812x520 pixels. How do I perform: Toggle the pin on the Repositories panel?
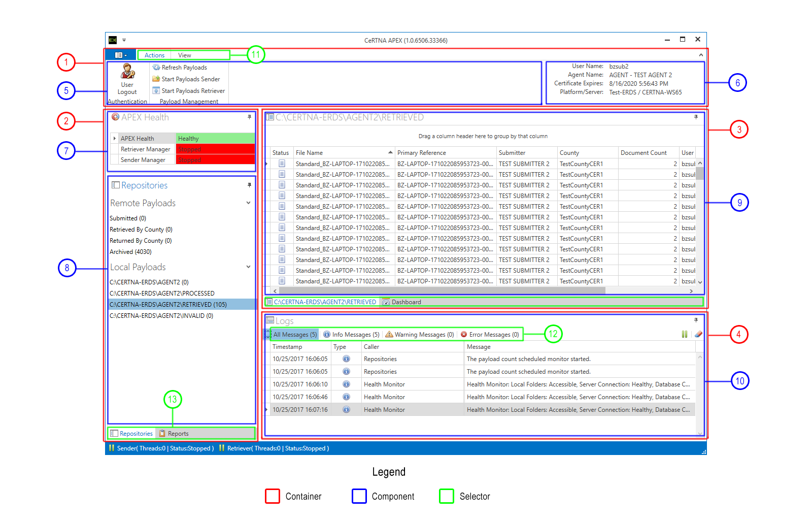(249, 185)
